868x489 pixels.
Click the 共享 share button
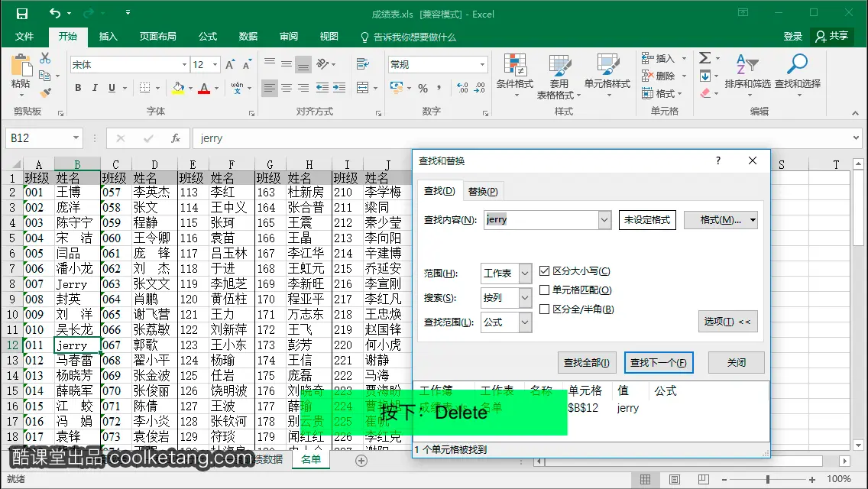click(831, 36)
